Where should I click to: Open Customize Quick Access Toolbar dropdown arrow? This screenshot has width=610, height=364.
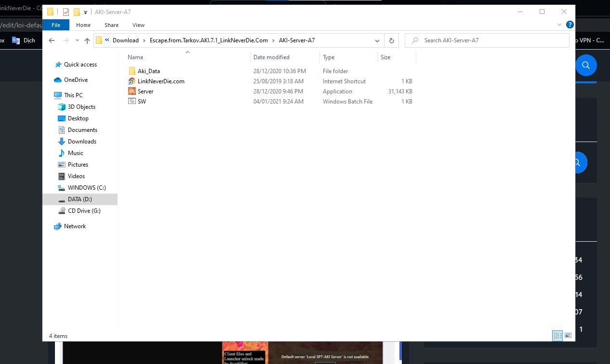(85, 12)
